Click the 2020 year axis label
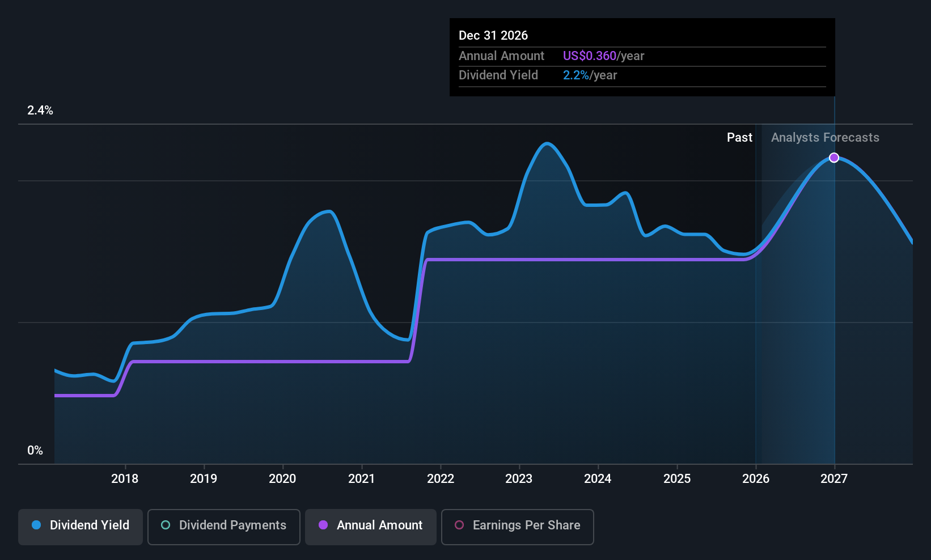The image size is (931, 560). pyautogui.click(x=282, y=478)
